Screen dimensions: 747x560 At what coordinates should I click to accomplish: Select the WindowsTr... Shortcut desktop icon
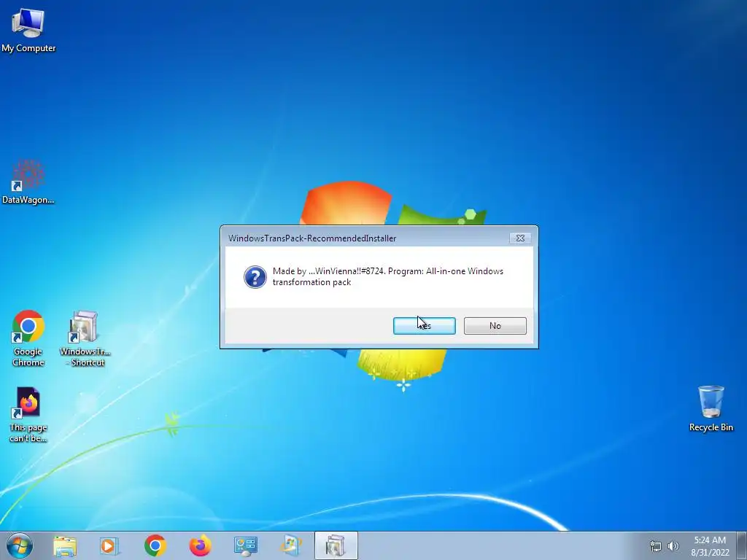(x=85, y=338)
